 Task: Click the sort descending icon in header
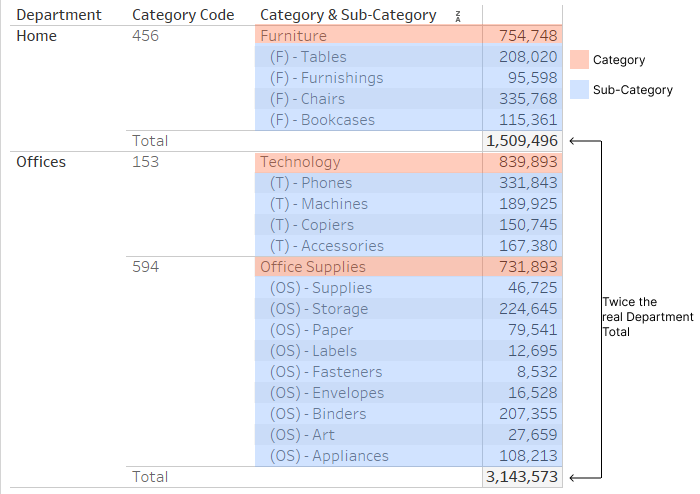(458, 17)
